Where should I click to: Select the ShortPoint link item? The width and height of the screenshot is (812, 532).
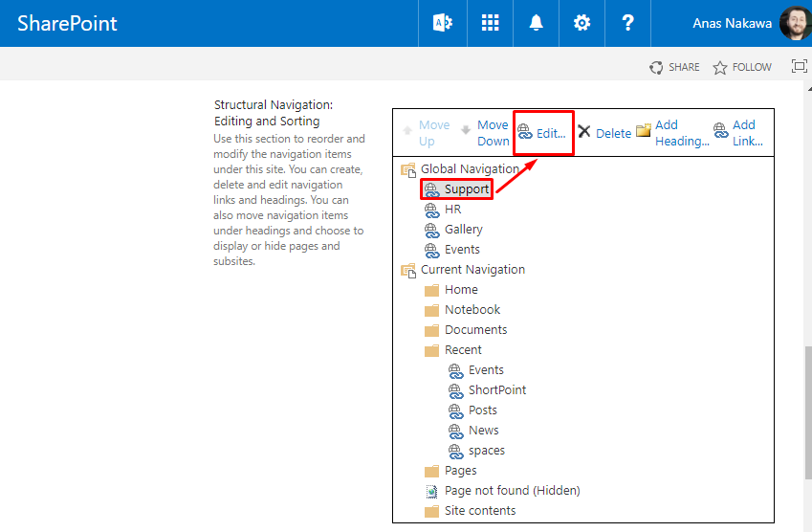coord(497,390)
